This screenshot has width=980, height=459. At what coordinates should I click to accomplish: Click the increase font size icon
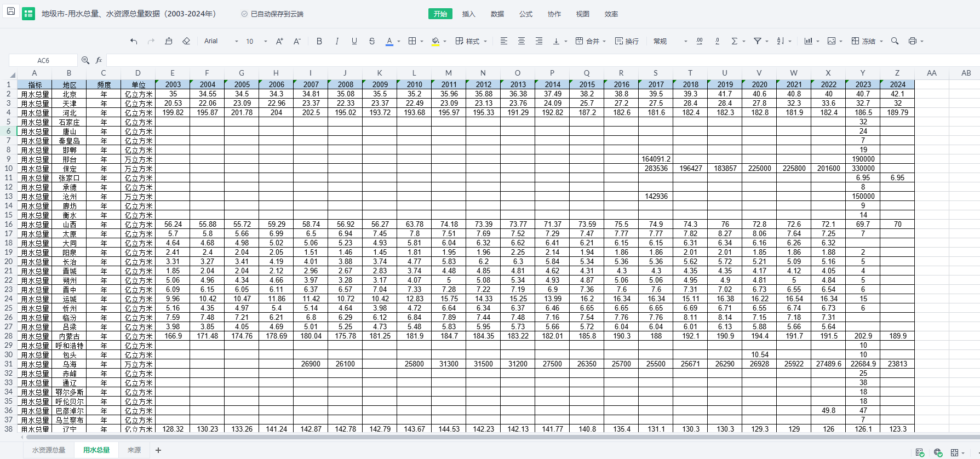(x=279, y=41)
